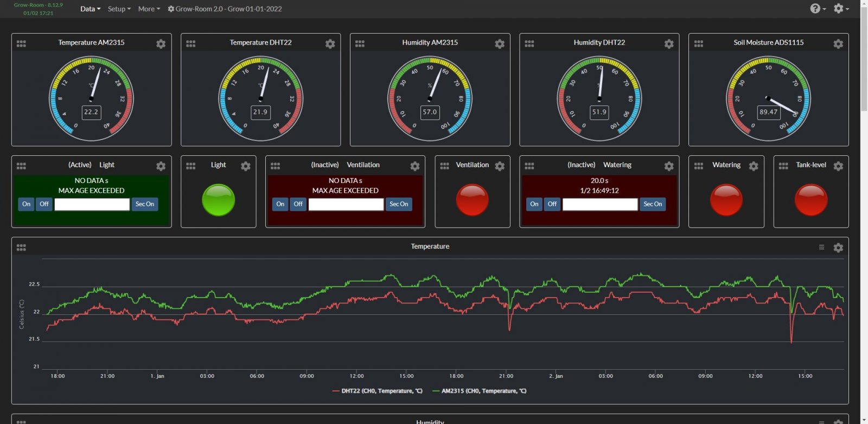Image resolution: width=868 pixels, height=424 pixels.
Task: Open gear settings of Temperature graph widget
Action: click(838, 248)
